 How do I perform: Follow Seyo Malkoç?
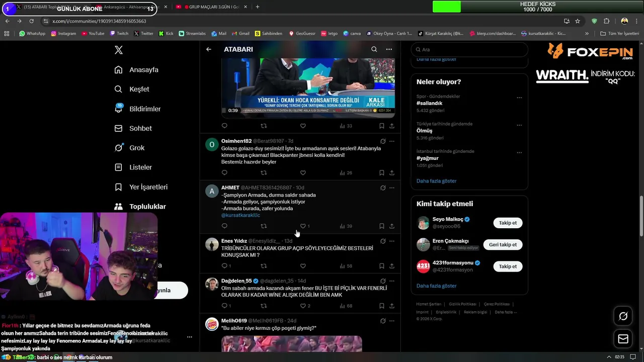click(x=508, y=223)
